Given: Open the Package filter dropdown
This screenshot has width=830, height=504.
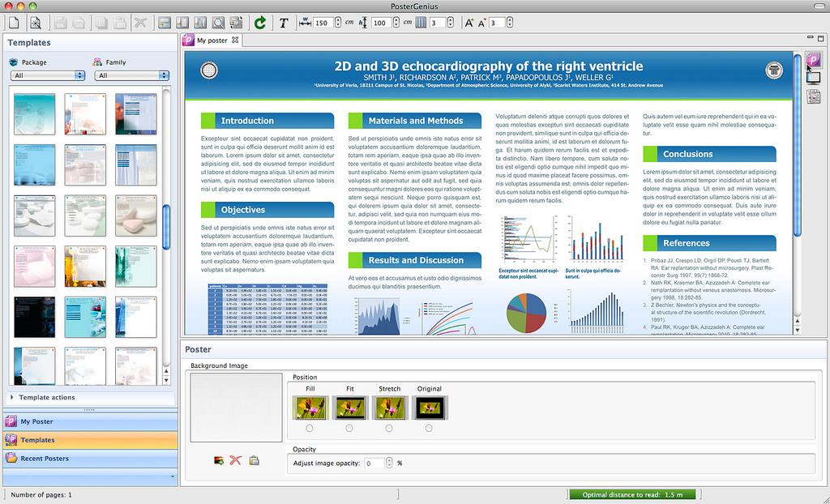Looking at the screenshot, I should click(x=48, y=75).
